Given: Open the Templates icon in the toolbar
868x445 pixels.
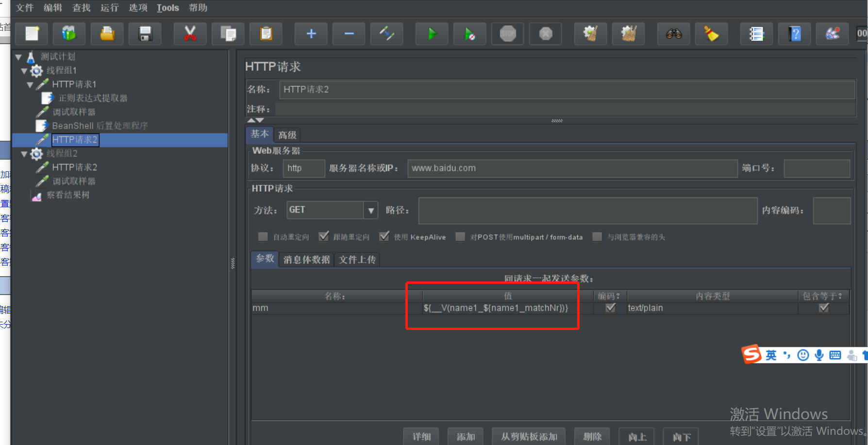Looking at the screenshot, I should click(x=69, y=33).
